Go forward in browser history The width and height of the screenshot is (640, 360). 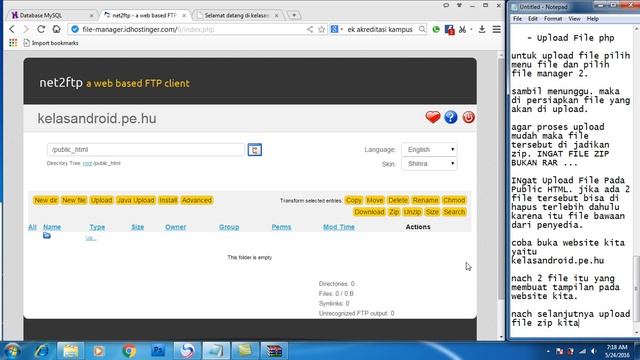(x=26, y=29)
